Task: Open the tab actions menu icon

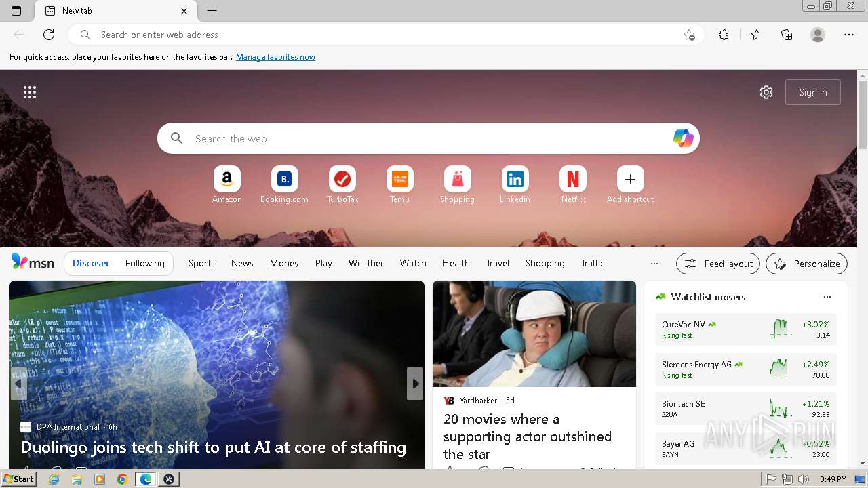Action: [x=16, y=11]
